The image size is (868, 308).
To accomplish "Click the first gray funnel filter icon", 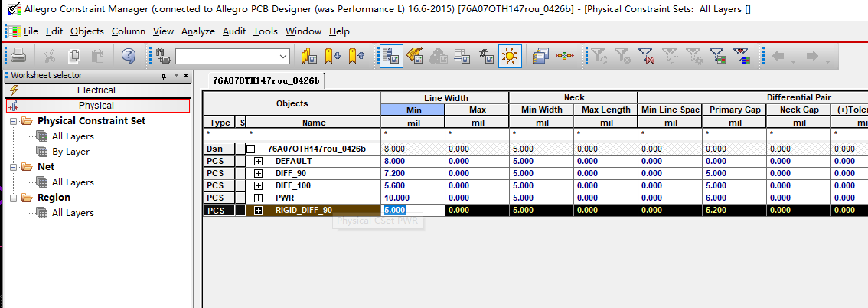I will pos(599,55).
